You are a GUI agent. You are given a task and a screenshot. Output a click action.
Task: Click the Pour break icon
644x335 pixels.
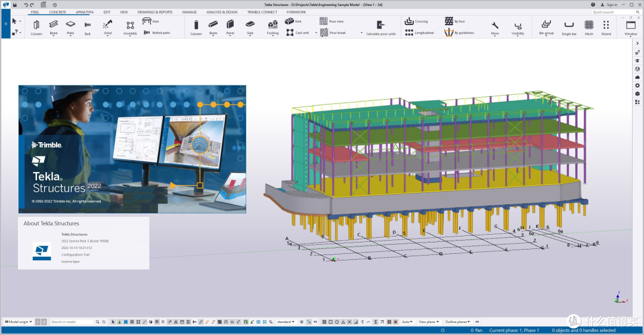pyautogui.click(x=324, y=32)
